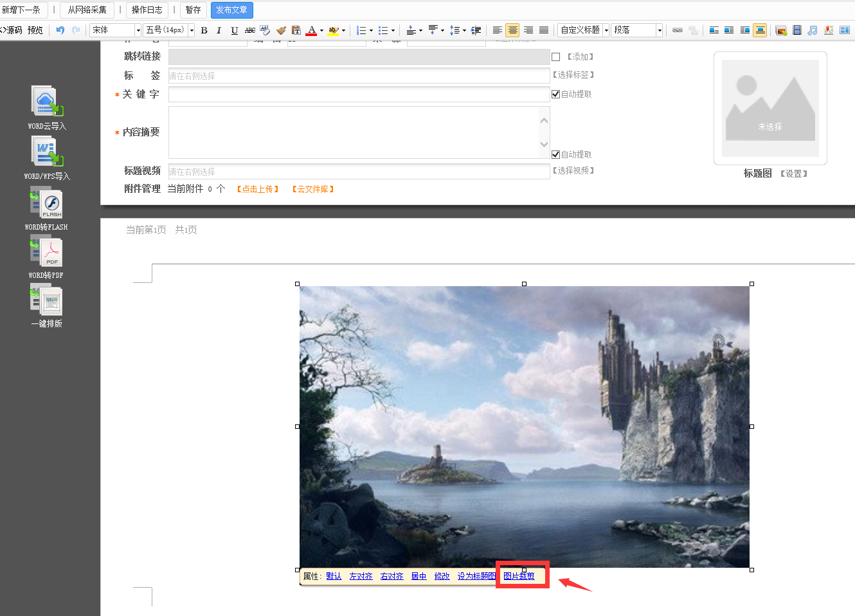This screenshot has height=616, width=855.
Task: Click 从网络采集 in top menu
Action: coord(87,10)
